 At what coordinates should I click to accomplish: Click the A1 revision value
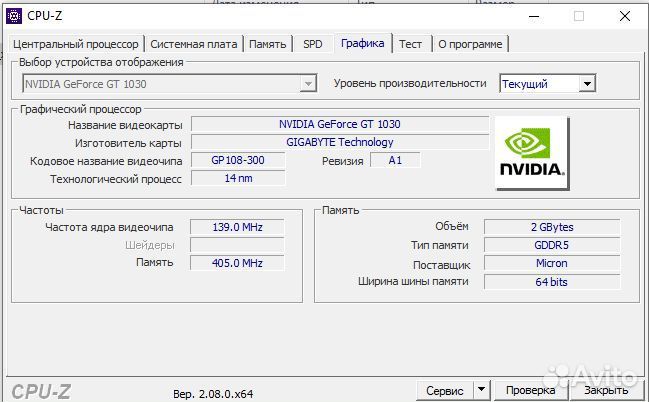[x=395, y=160]
